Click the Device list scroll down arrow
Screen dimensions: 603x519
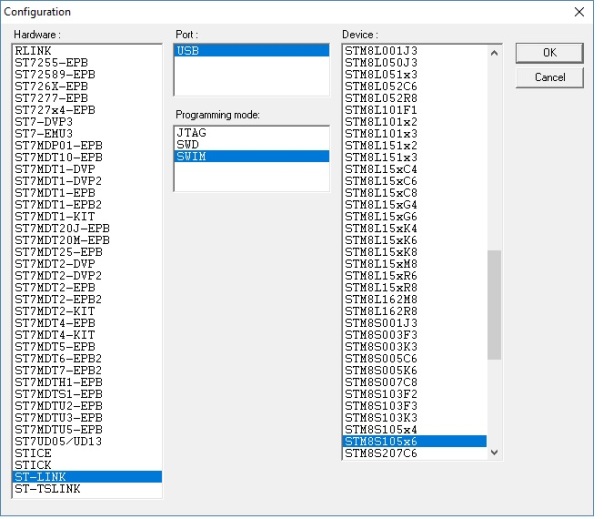495,452
